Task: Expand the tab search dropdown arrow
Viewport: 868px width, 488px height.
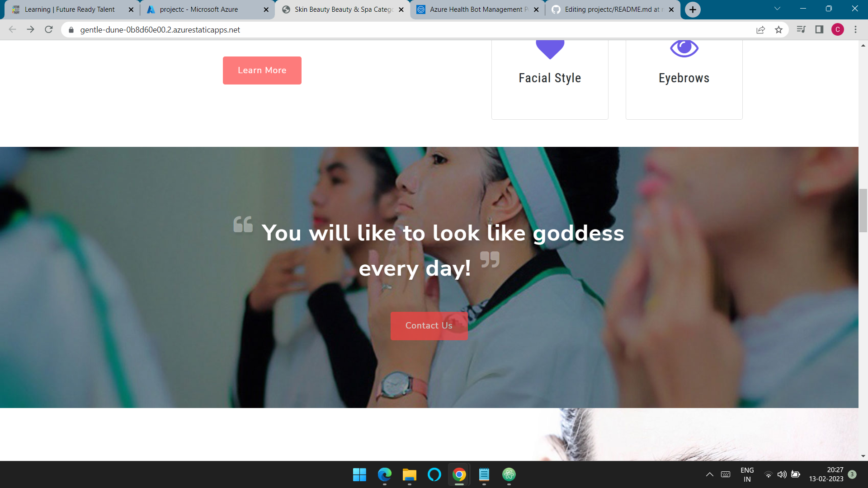Action: (x=777, y=9)
